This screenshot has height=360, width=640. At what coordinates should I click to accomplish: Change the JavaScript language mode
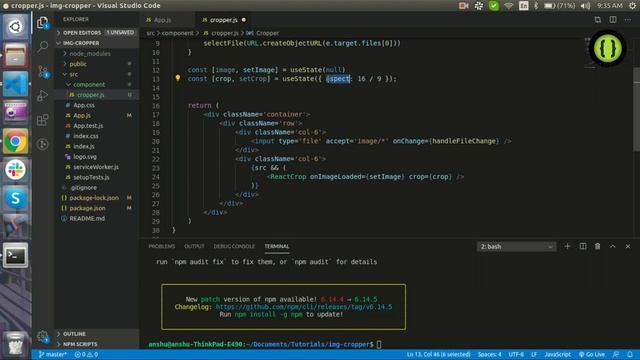[x=557, y=354]
